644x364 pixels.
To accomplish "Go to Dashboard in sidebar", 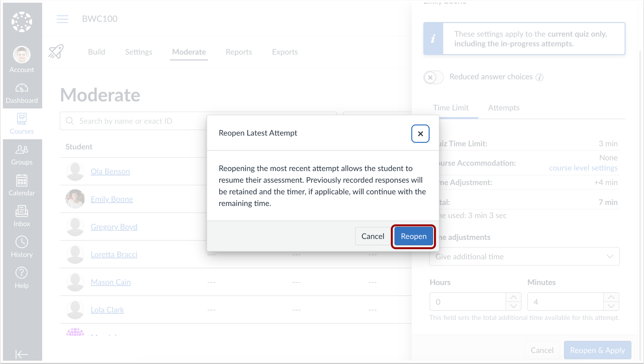I will pyautogui.click(x=22, y=93).
